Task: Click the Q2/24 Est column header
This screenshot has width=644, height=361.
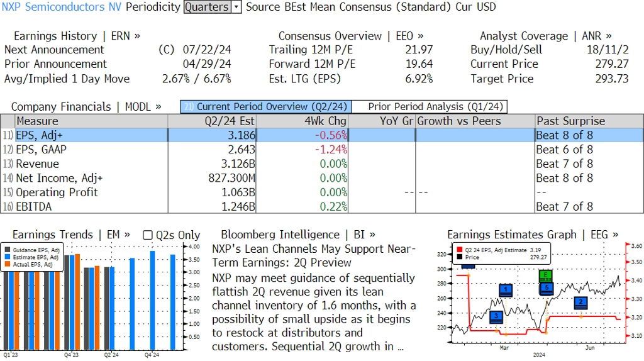Action: 212,121
